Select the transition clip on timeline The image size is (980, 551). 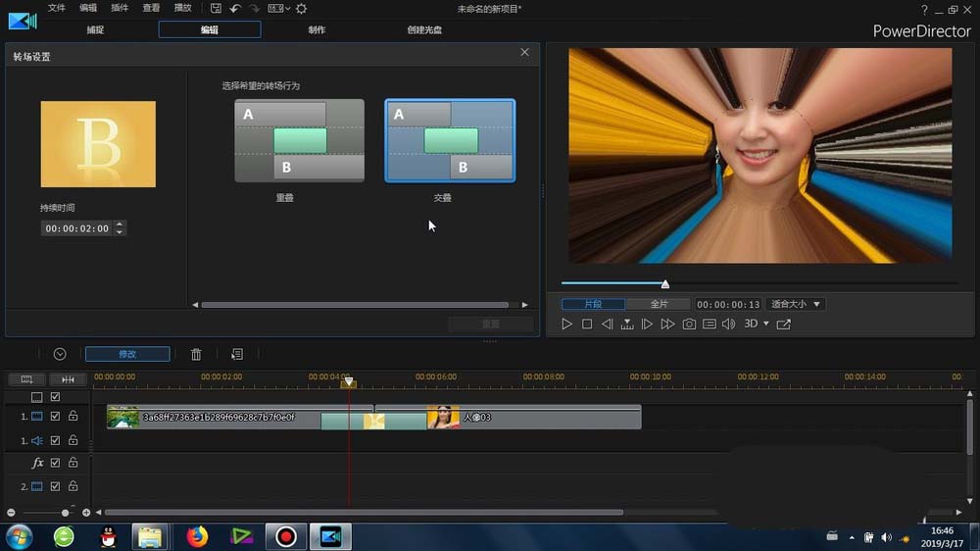(373, 421)
